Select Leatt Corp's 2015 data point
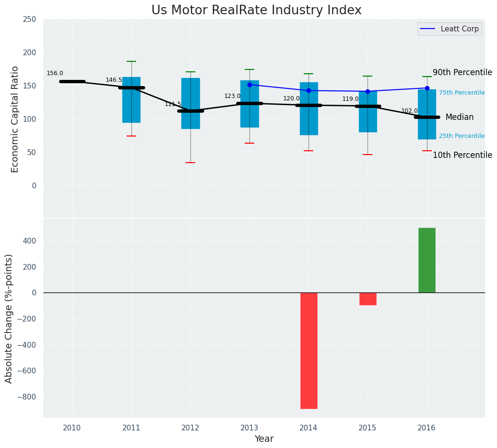Viewport: 497px width, 448px height. [368, 91]
